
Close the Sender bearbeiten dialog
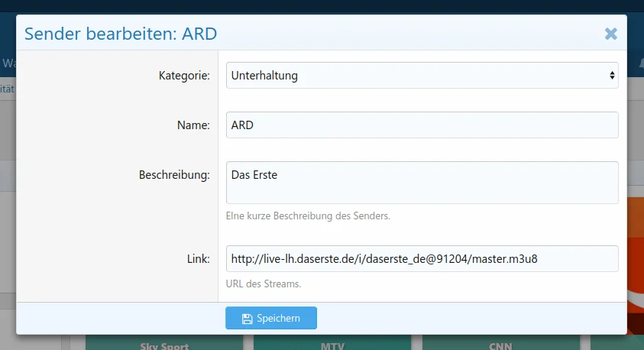[x=610, y=34]
